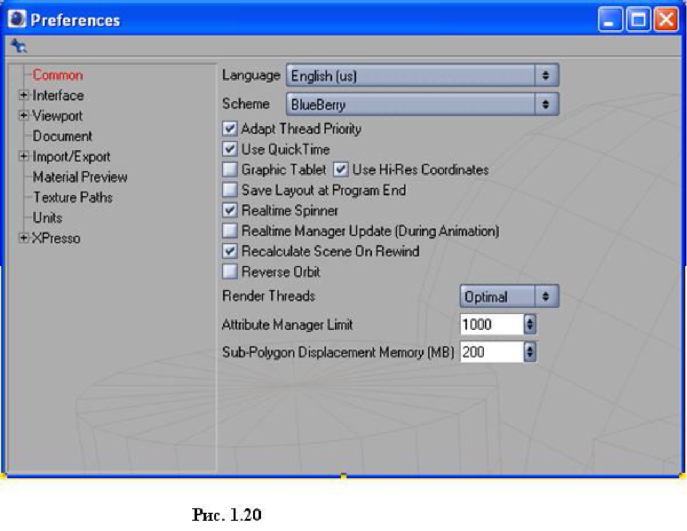Select the Material Preview category
687x531 pixels.
[x=80, y=177]
